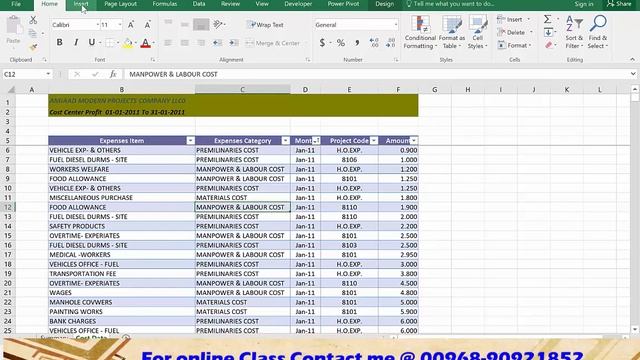Click the Decrease Decimal icon
Viewport: 640px width, 360px height.
click(391, 42)
